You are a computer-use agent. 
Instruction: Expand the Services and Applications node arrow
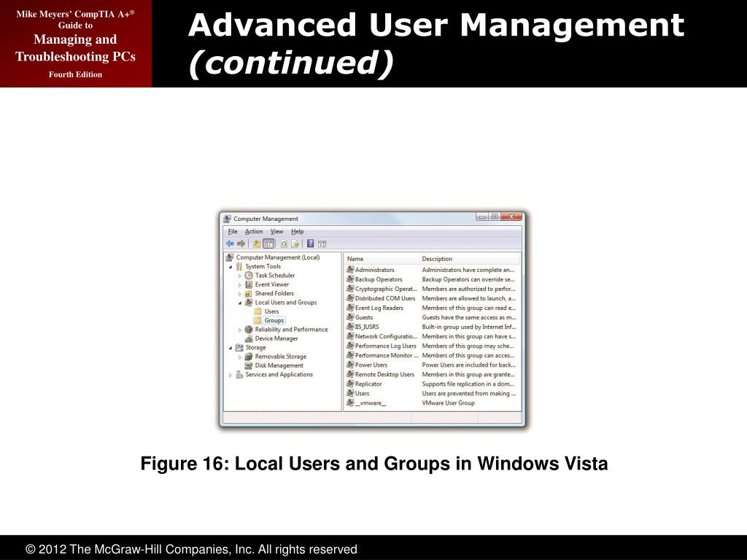point(231,376)
